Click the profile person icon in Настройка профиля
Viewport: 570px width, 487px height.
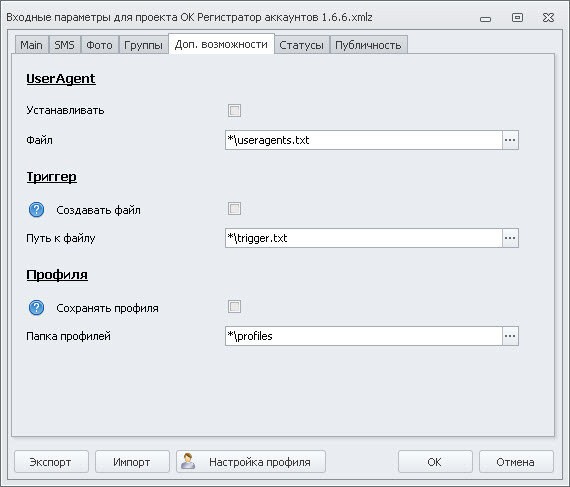pyautogui.click(x=188, y=461)
